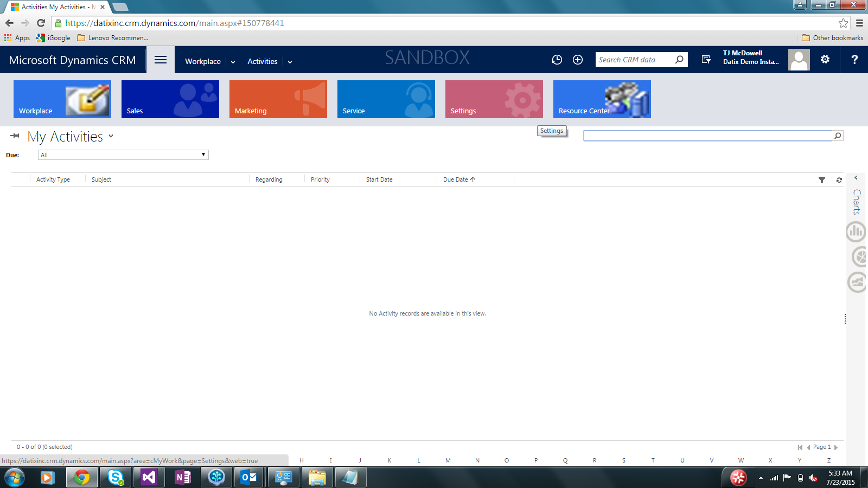Open Lenovo Recommen... bookmark folder

point(113,38)
